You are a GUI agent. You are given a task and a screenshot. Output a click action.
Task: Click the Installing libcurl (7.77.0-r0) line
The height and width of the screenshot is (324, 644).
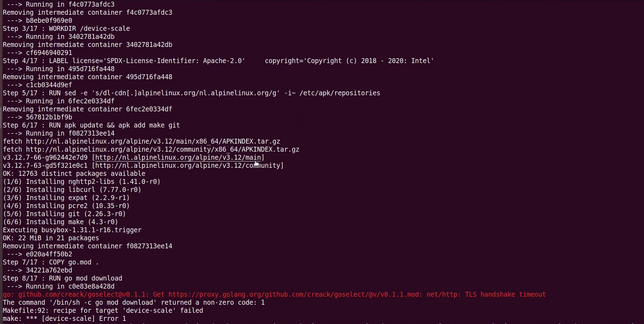(72, 190)
